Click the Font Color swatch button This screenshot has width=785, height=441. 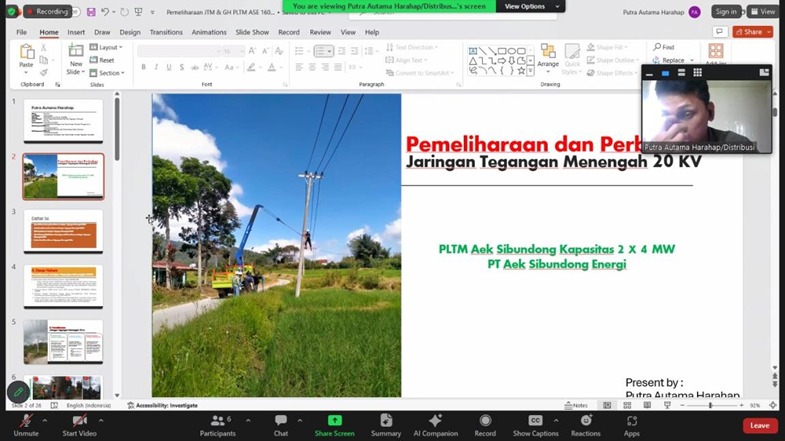pyautogui.click(x=272, y=67)
